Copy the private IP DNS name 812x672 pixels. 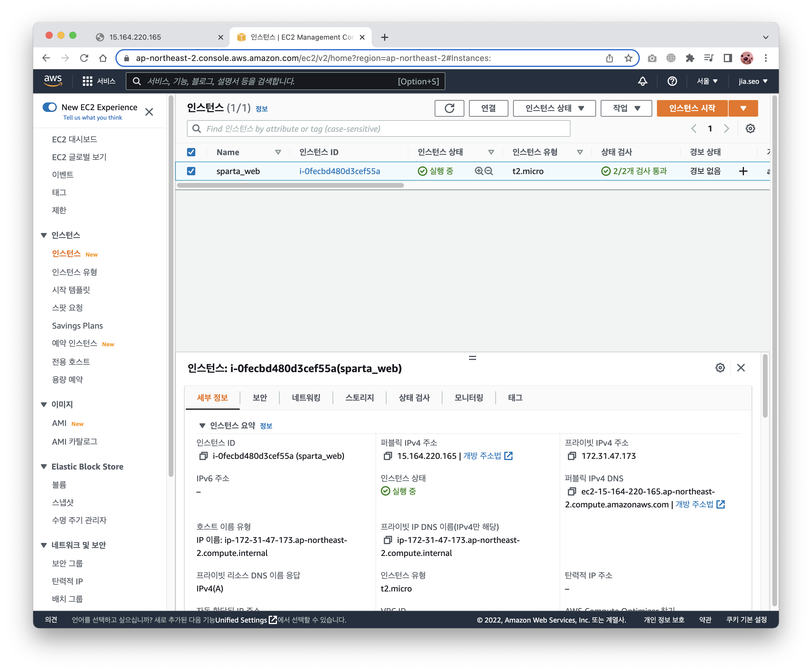coord(387,540)
